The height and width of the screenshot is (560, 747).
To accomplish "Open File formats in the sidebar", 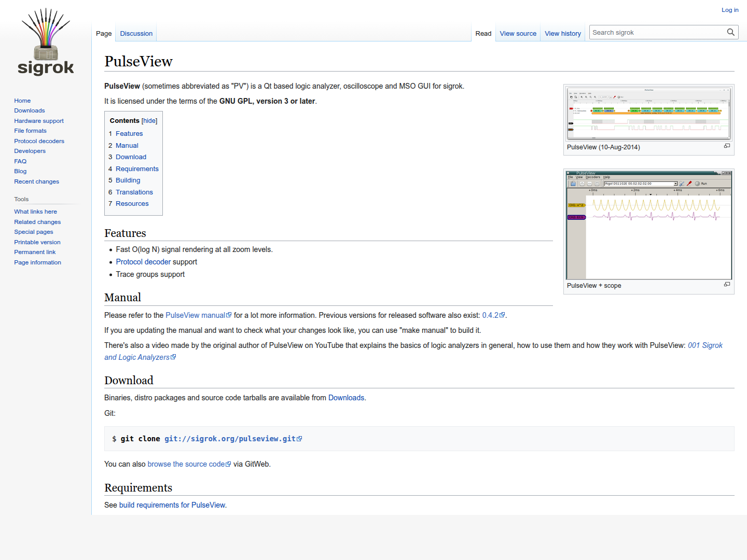I will [30, 131].
